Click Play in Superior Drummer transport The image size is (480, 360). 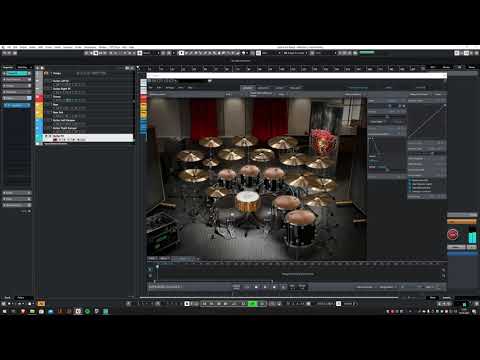coord(265,287)
